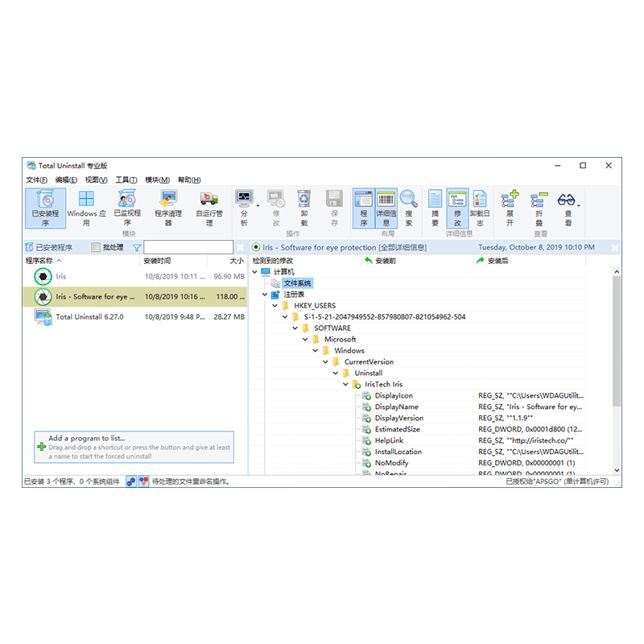Open the 文件(F) menu
This screenshot has width=644, height=644.
[36, 180]
